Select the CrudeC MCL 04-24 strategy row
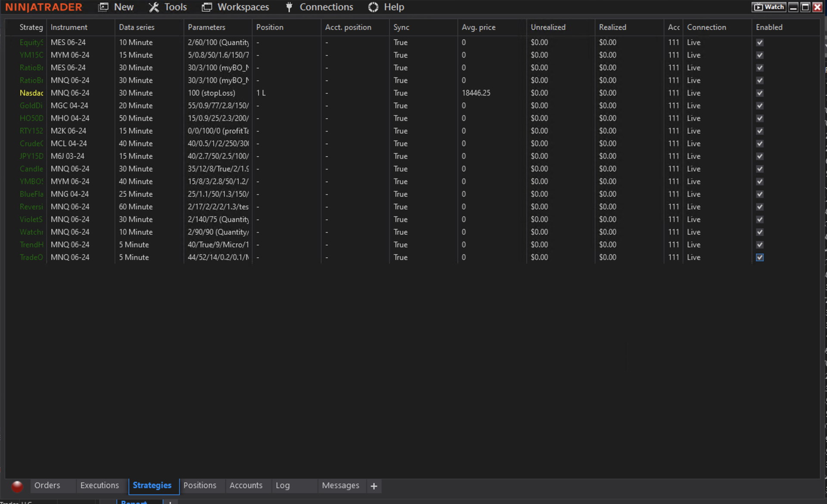827x504 pixels. (69, 143)
